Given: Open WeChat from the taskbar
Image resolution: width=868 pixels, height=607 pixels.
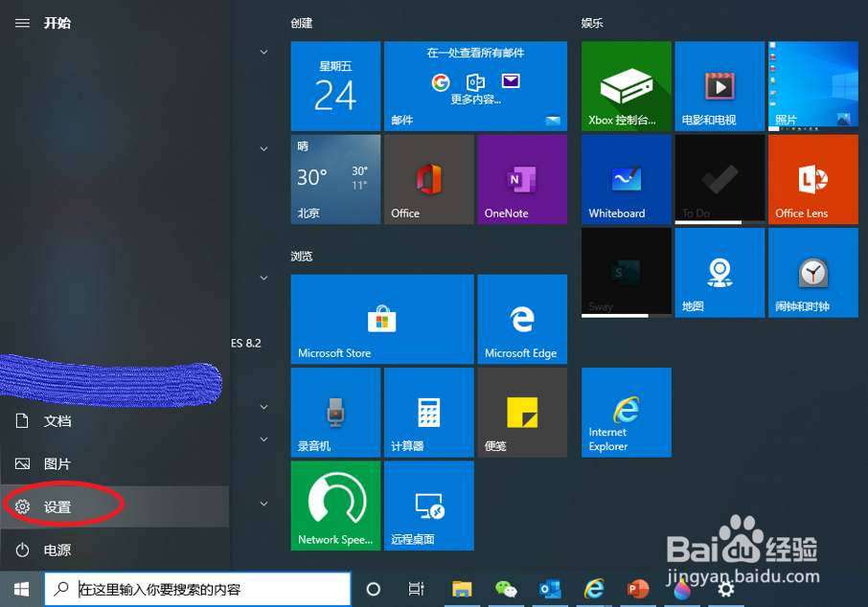Looking at the screenshot, I should tap(506, 590).
